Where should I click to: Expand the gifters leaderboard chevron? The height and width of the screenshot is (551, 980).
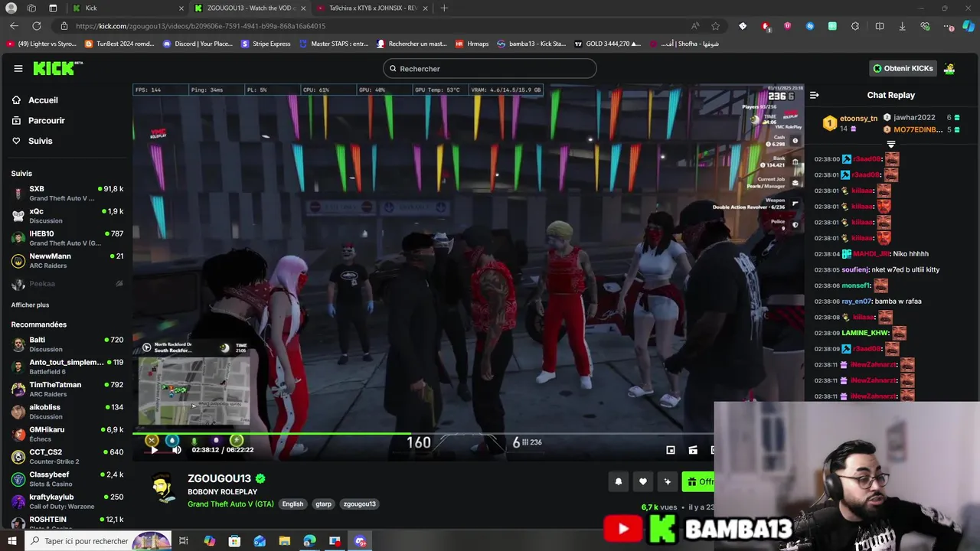[890, 144]
